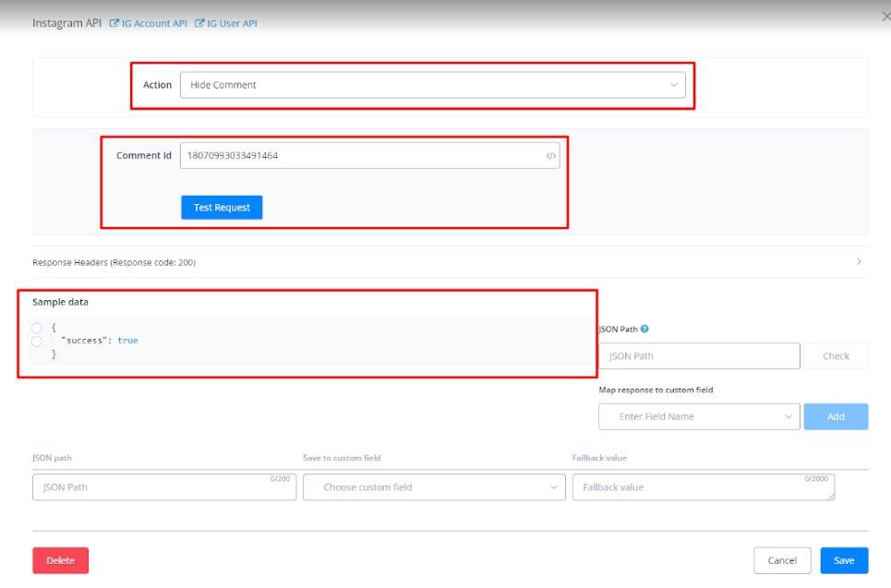Click the external-link icon beside IG Account API
The image size is (891, 588).
[x=114, y=23]
